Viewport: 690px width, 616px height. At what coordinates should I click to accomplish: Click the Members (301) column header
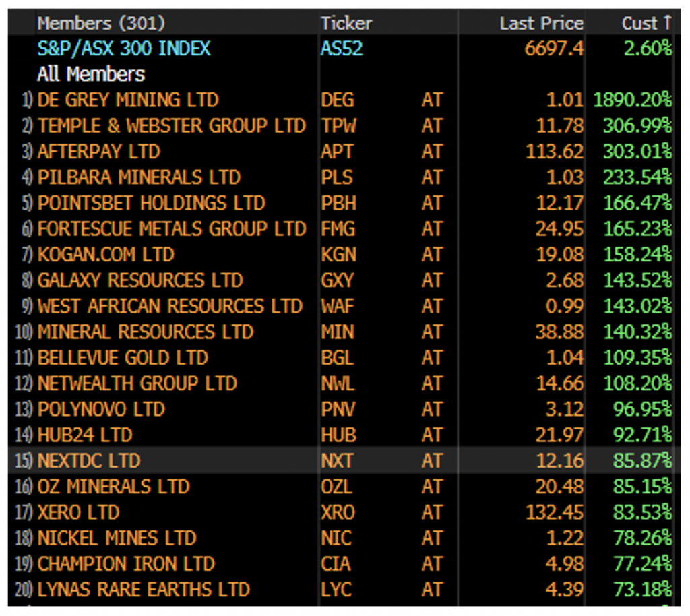coord(101,23)
